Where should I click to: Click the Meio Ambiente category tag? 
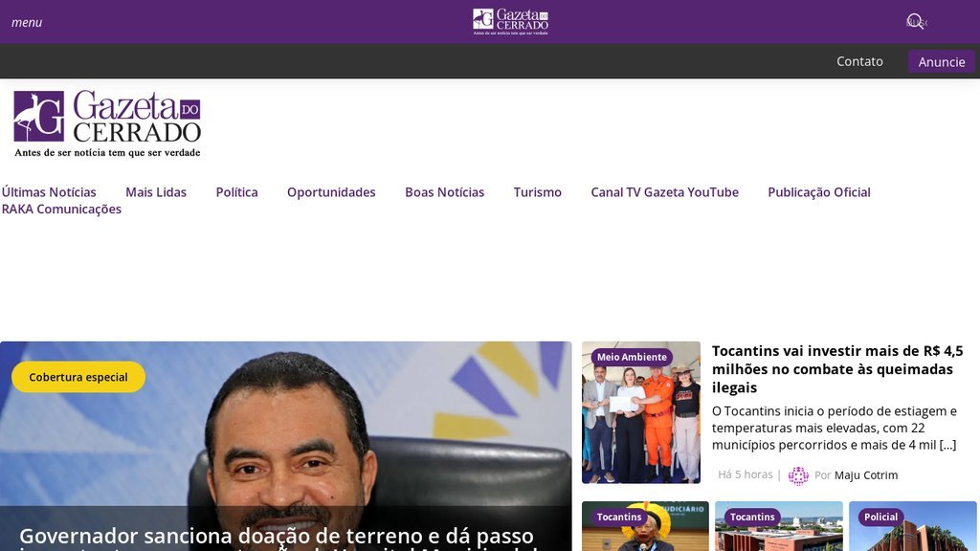tap(632, 357)
